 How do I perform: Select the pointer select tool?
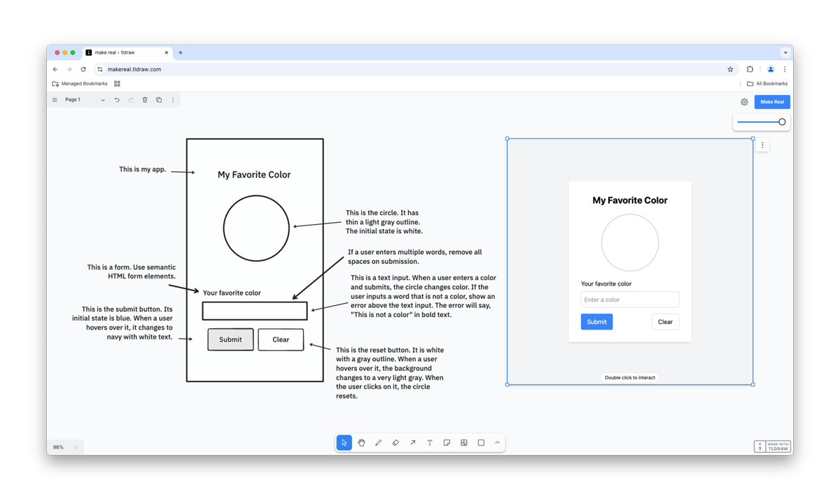(344, 442)
